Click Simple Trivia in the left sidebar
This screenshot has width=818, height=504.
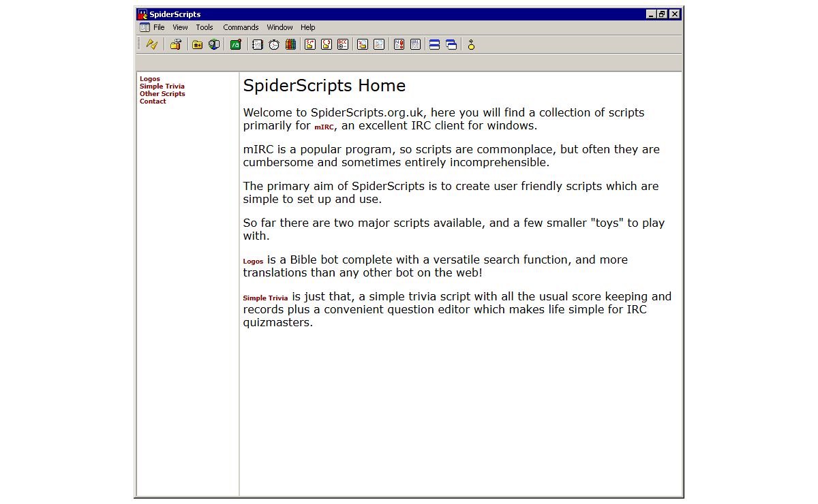coord(162,86)
